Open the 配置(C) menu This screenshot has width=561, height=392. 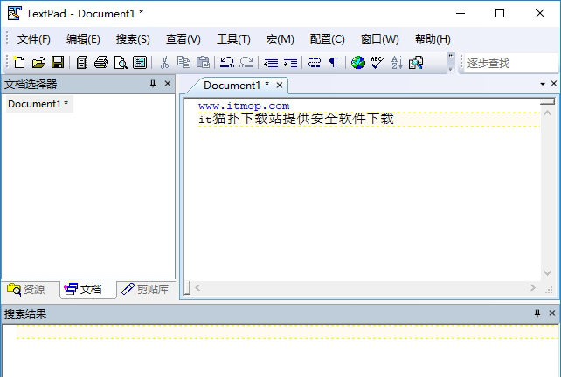(327, 39)
